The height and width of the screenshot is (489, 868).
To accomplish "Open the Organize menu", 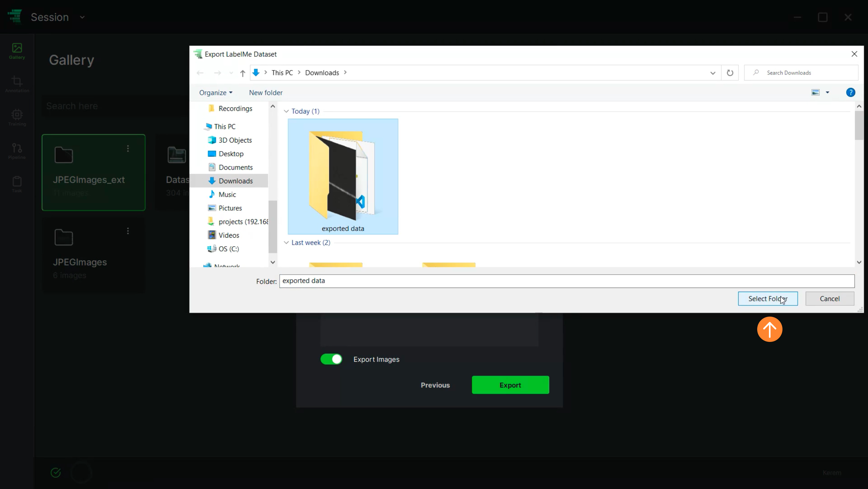I will coord(216,93).
